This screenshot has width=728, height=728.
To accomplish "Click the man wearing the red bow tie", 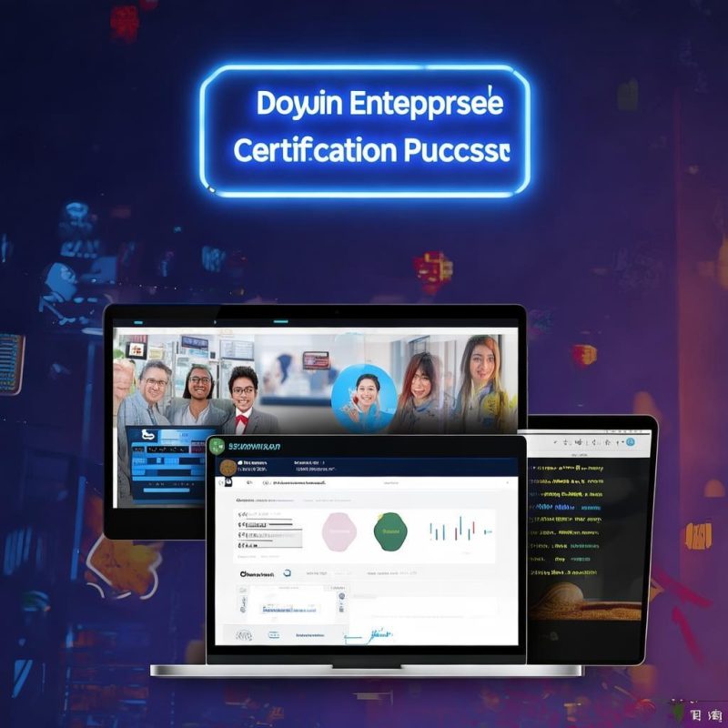I will [242, 398].
